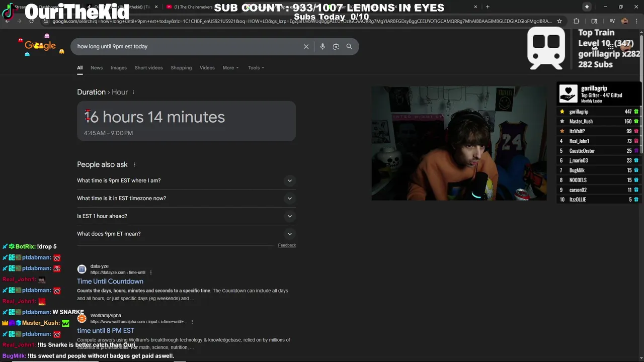
Task: Switch to the Videos tab
Action: pyautogui.click(x=207, y=68)
